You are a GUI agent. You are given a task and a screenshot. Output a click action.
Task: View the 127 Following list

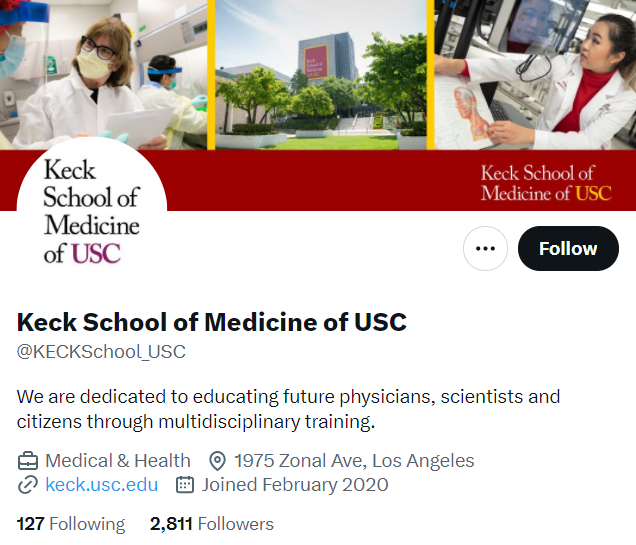(71, 524)
